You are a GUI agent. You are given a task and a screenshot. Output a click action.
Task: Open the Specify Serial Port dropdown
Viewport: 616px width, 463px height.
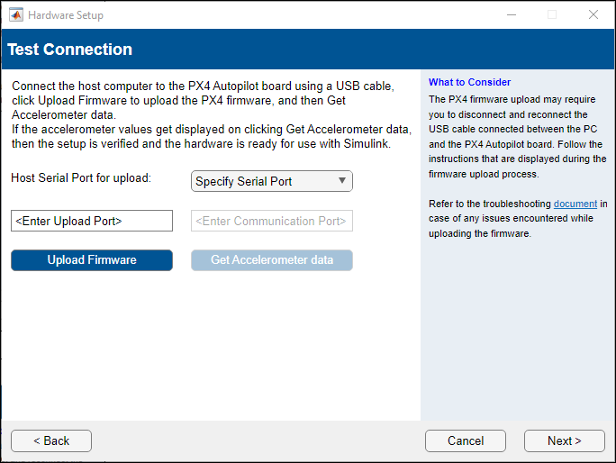[x=272, y=181]
